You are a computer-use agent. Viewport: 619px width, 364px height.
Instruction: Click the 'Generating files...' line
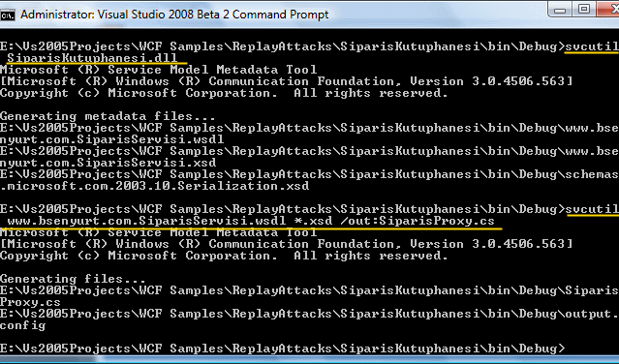click(x=73, y=279)
